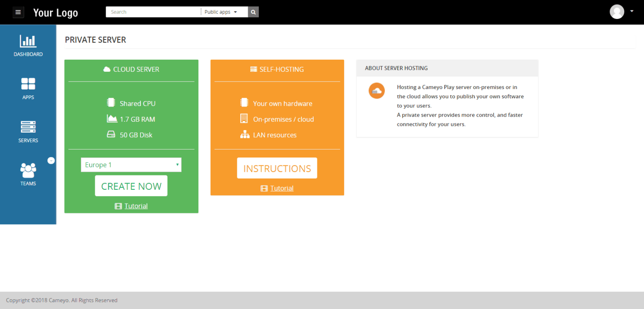The height and width of the screenshot is (309, 644).
Task: Select the DASHBOARD menu item
Action: [28, 45]
